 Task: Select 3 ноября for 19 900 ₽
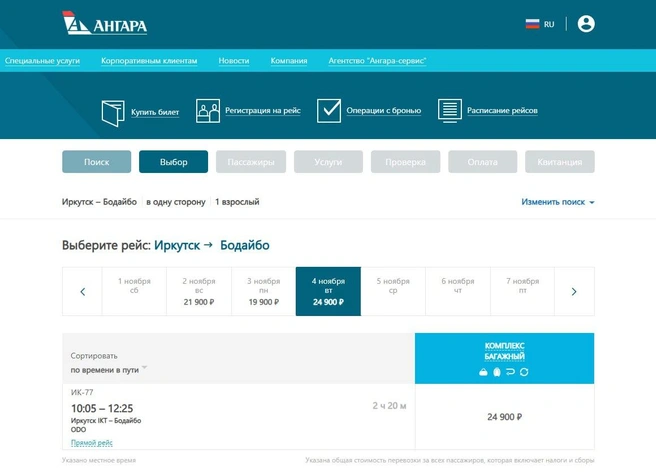coord(264,292)
